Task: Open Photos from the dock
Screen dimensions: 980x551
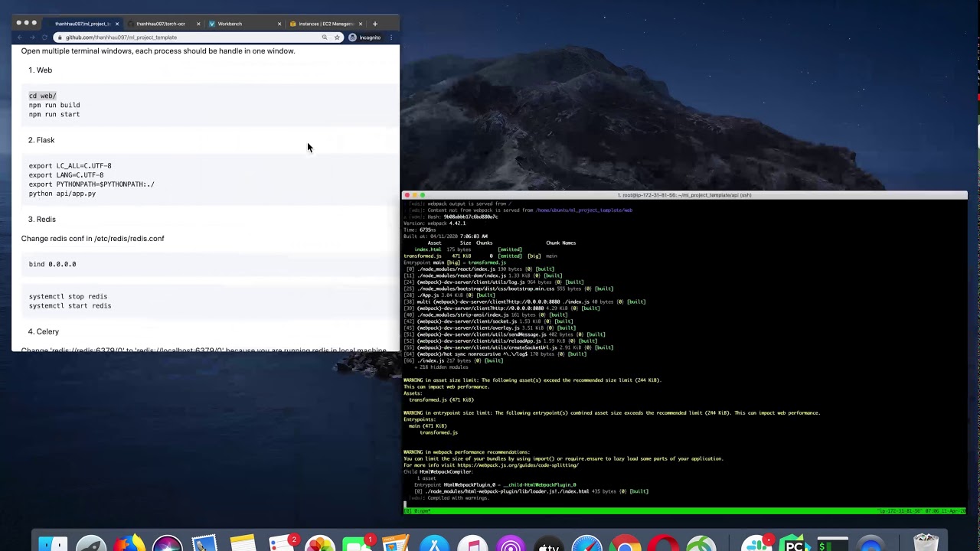Action: pos(320,544)
